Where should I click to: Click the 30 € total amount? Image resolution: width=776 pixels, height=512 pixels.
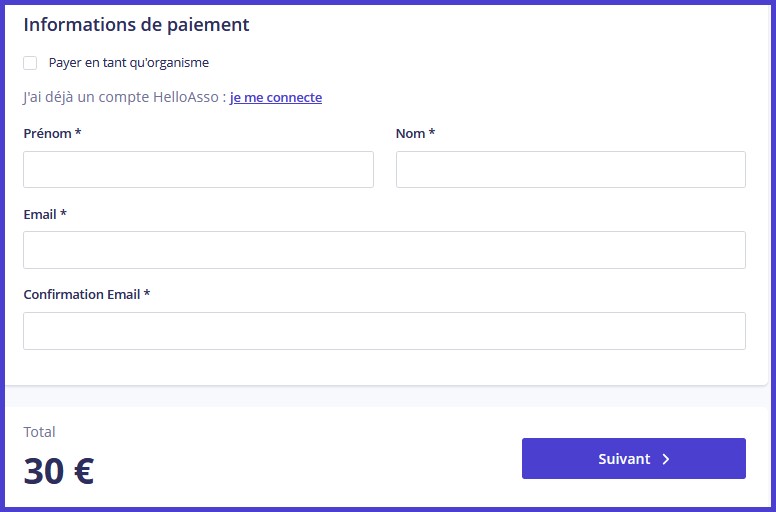[x=58, y=471]
